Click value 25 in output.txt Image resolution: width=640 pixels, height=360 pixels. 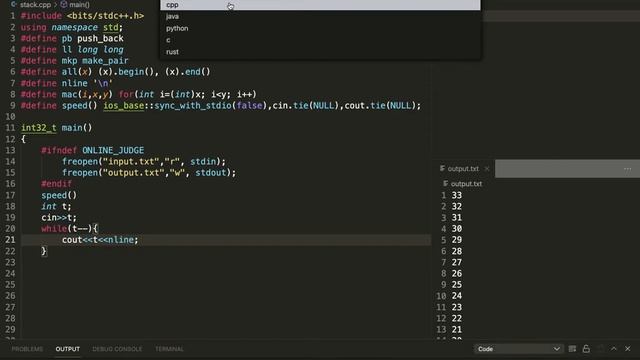[457, 284]
